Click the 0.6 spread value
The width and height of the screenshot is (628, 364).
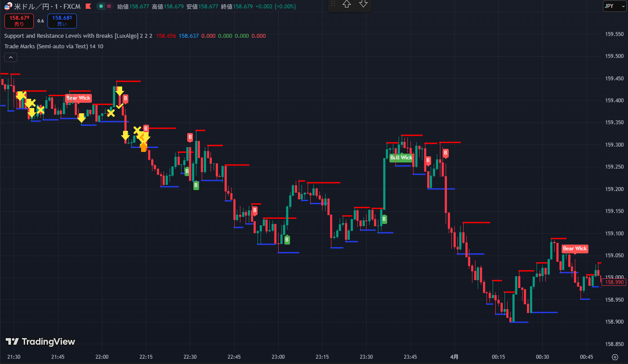(40, 21)
